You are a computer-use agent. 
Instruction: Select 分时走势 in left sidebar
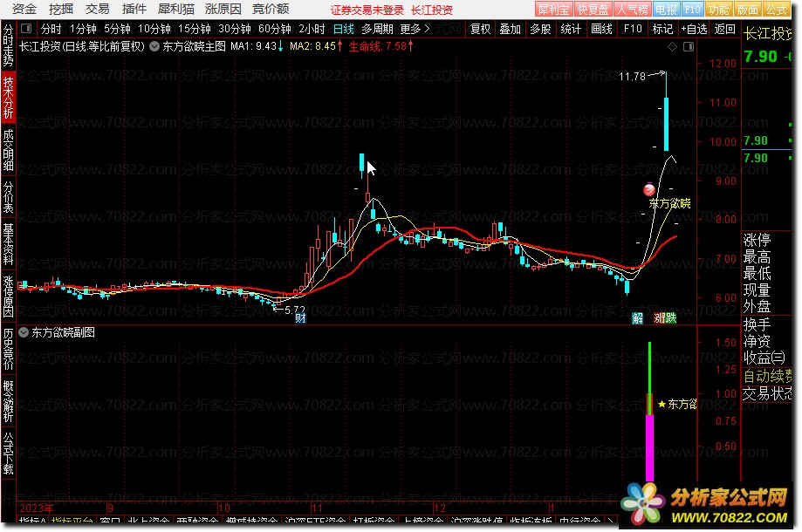pos(8,45)
